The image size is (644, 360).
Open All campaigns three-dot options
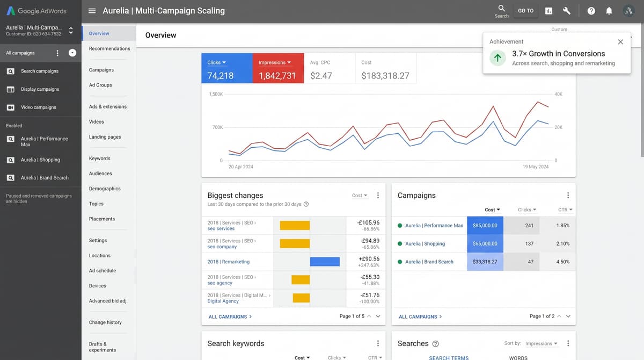(x=57, y=53)
